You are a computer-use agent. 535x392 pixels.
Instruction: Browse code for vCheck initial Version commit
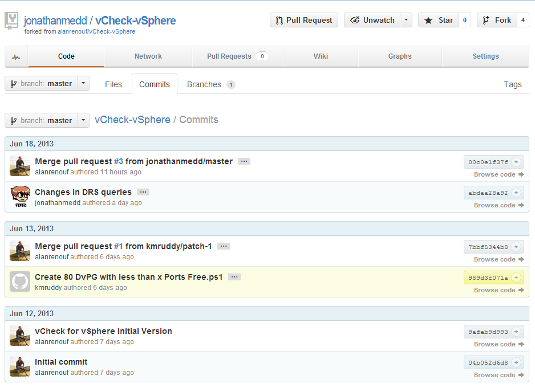click(499, 344)
